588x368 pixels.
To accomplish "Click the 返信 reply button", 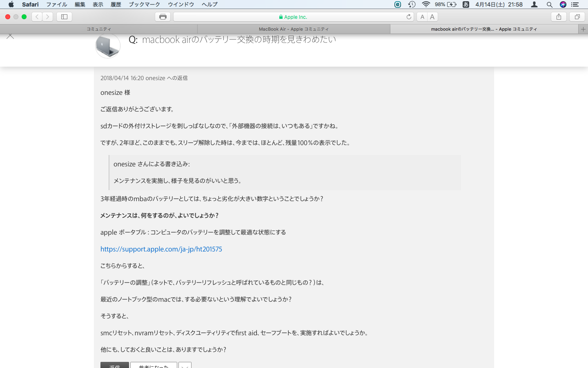I will [x=115, y=365].
